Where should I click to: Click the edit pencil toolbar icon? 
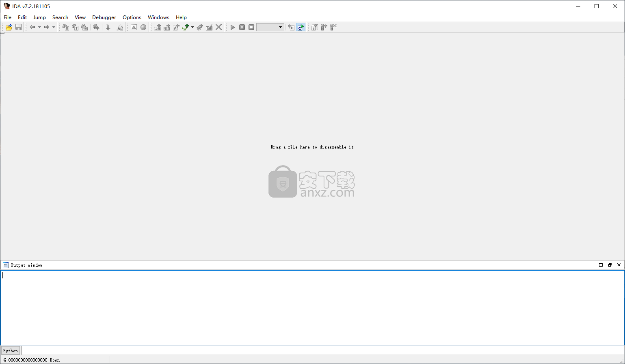pyautogui.click(x=209, y=27)
